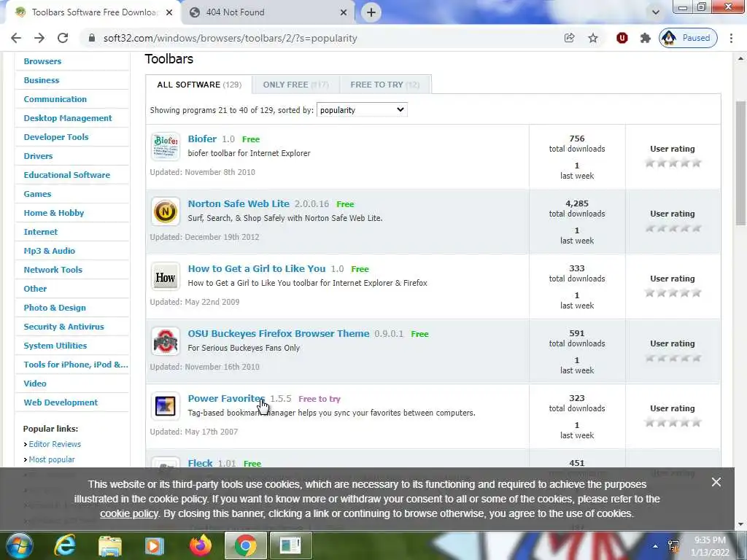Open the cookie policy link
The height and width of the screenshot is (560, 747).
(x=128, y=514)
